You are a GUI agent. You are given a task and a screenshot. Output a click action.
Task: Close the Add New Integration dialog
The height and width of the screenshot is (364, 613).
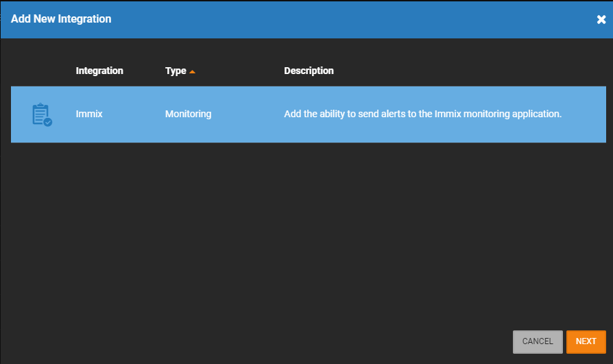pyautogui.click(x=601, y=20)
